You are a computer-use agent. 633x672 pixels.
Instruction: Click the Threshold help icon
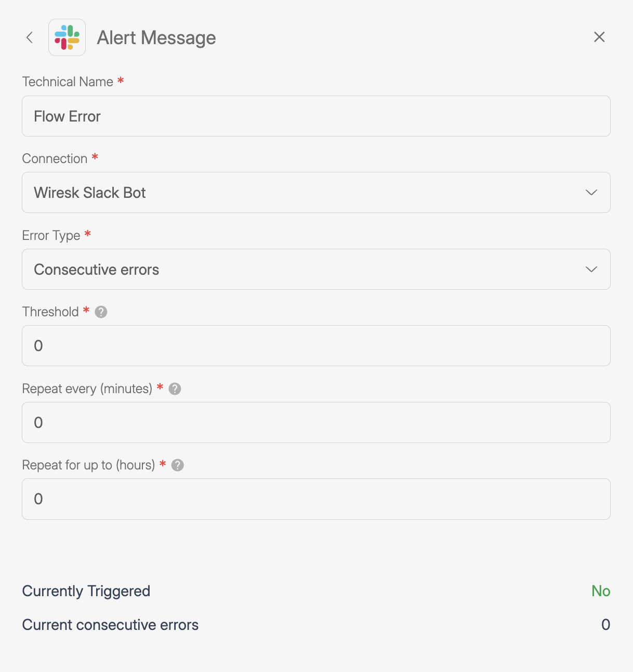point(101,312)
